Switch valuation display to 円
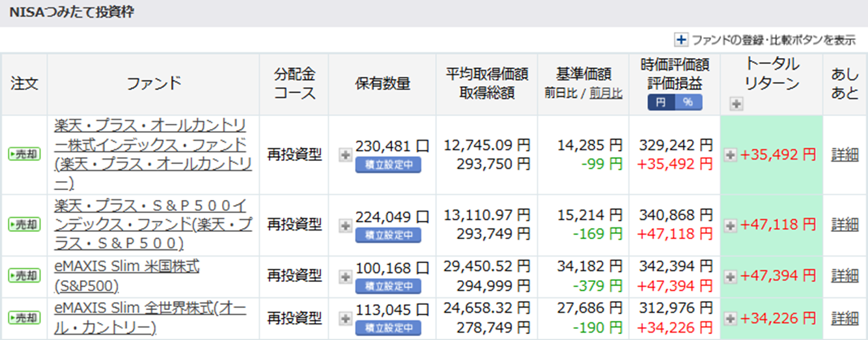 660,102
